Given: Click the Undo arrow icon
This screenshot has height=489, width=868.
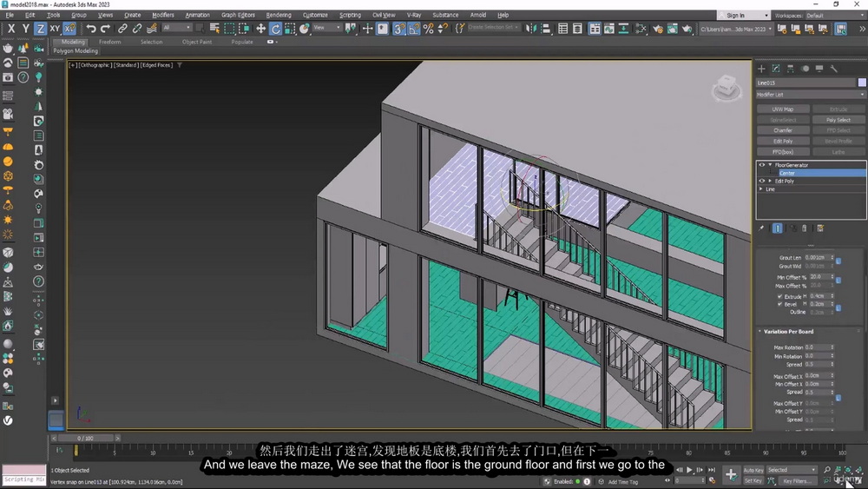Looking at the screenshot, I should pos(91,29).
